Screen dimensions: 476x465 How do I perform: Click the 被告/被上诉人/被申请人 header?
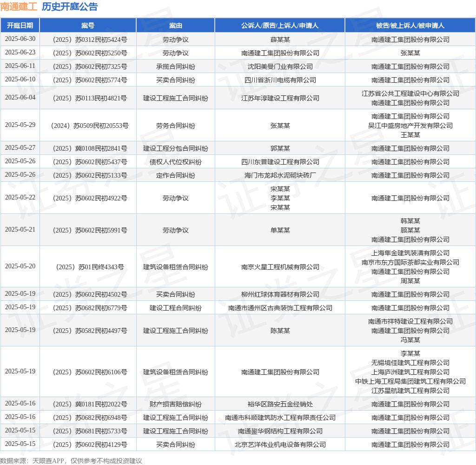tap(410, 26)
